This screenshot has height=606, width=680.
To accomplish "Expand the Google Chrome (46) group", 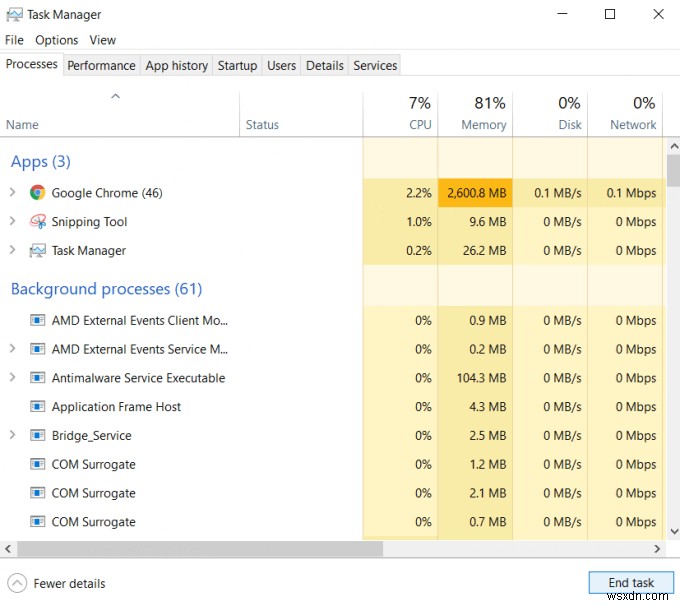I will pyautogui.click(x=13, y=192).
